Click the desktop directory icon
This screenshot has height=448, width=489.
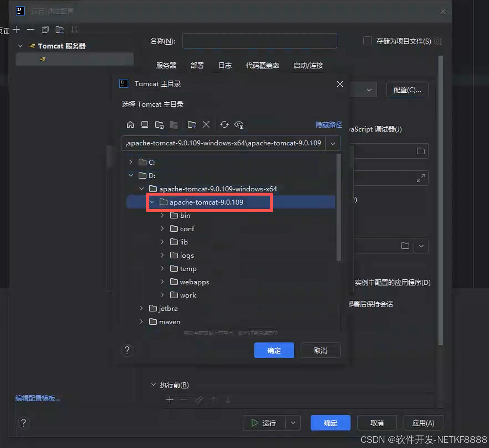click(x=145, y=124)
